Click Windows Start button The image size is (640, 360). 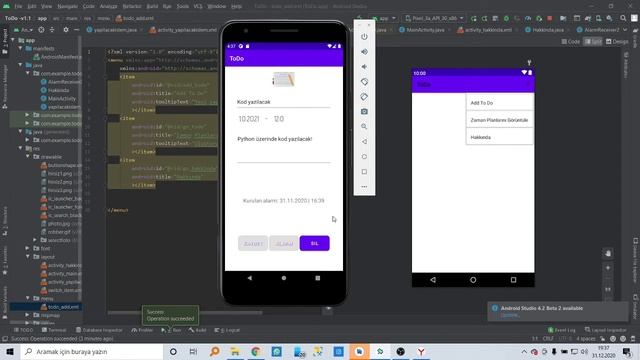[10, 351]
